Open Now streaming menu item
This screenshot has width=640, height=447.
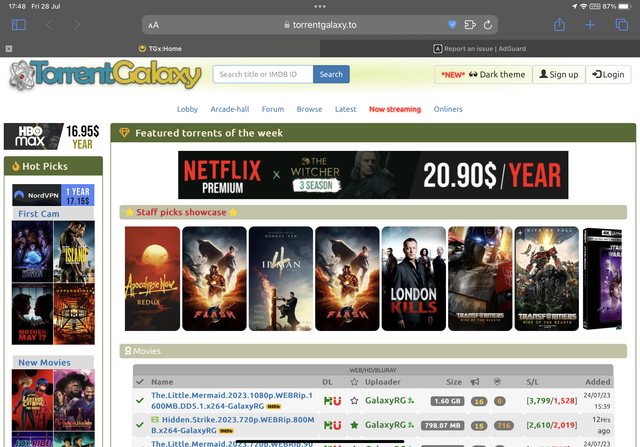tap(394, 109)
